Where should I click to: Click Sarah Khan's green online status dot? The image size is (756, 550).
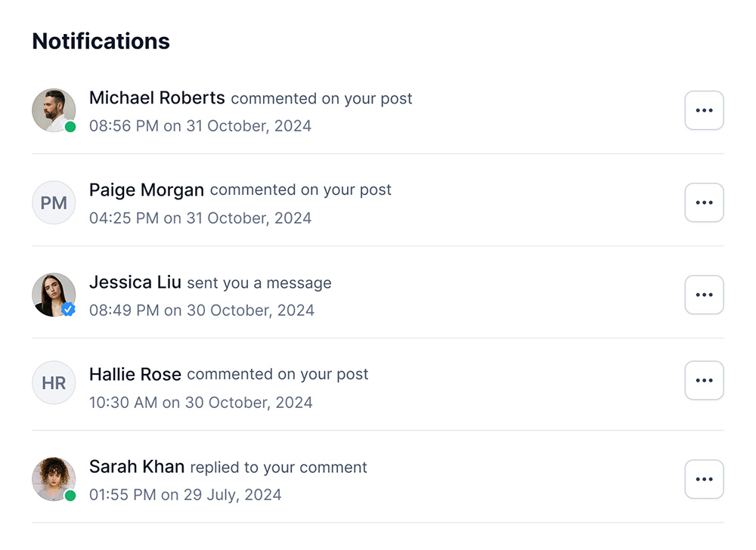70,496
